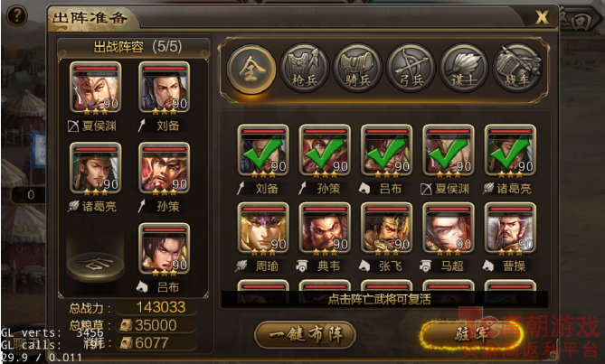Uncheck 刘备 in the general roster
The height and width of the screenshot is (364, 605).
pyautogui.click(x=263, y=151)
